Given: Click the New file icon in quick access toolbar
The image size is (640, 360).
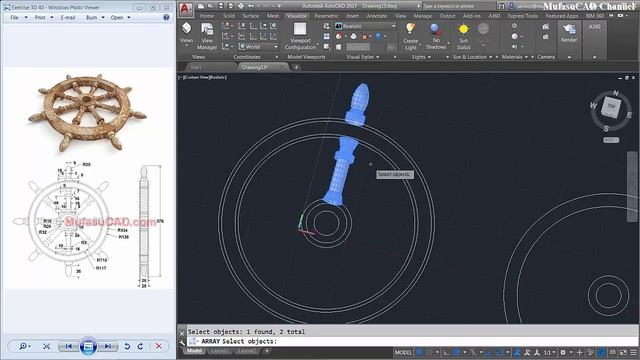Looking at the screenshot, I should tap(201, 6).
